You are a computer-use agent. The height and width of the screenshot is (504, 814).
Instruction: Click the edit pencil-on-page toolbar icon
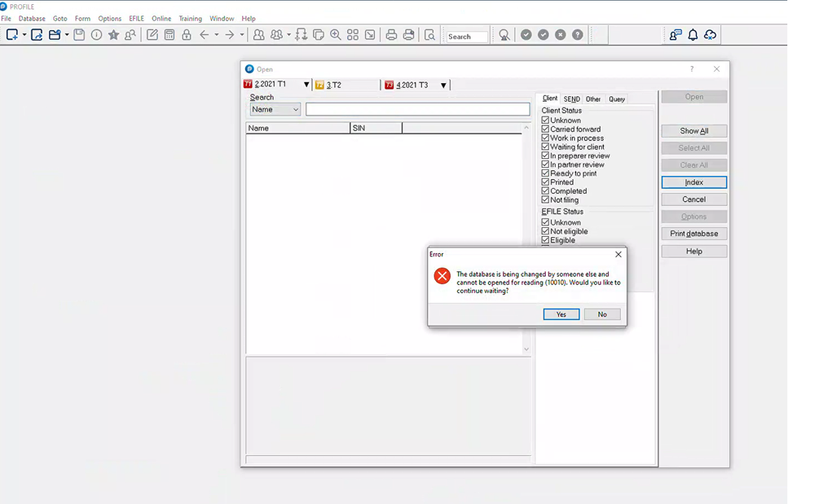coord(152,35)
